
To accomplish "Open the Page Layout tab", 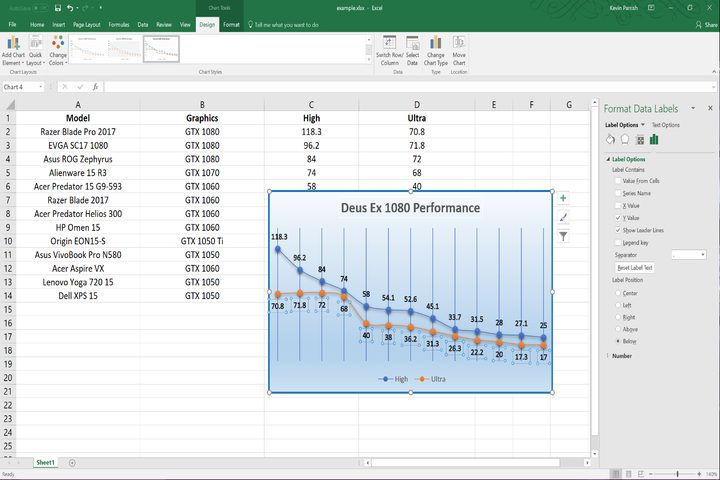I will click(86, 25).
